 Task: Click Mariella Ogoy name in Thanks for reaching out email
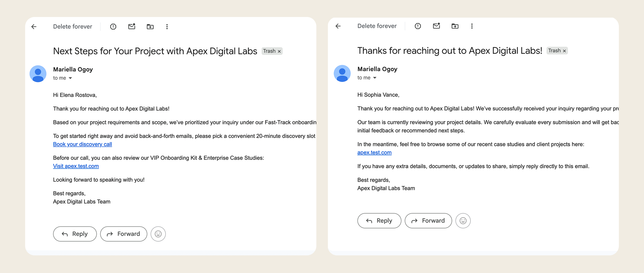(377, 69)
